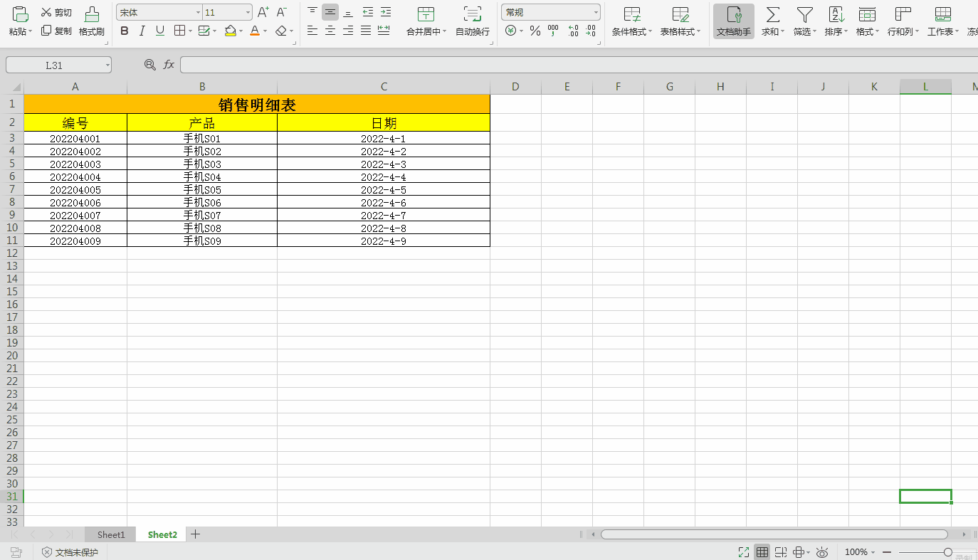978x560 pixels.
Task: Align text to top of cell
Action: (x=312, y=12)
